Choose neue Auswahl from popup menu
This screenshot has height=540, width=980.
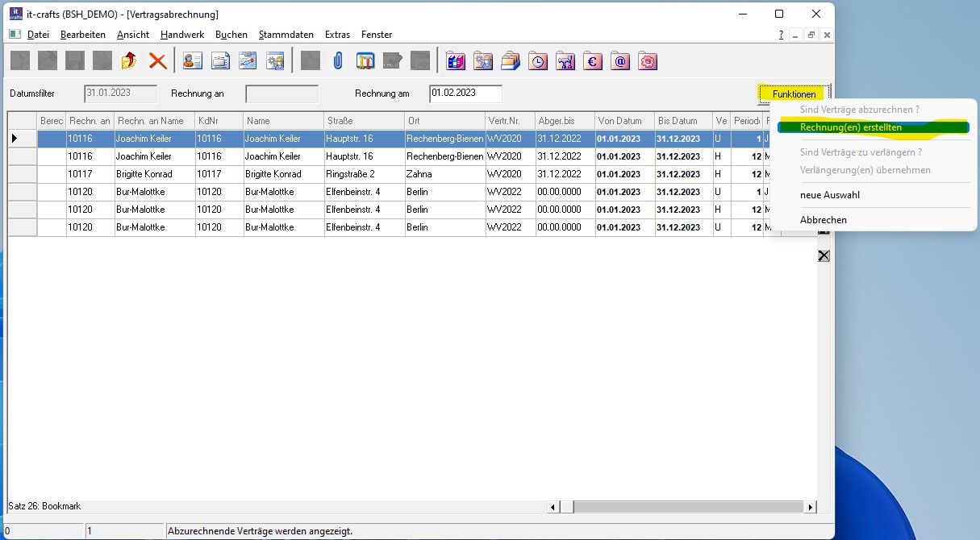point(829,195)
